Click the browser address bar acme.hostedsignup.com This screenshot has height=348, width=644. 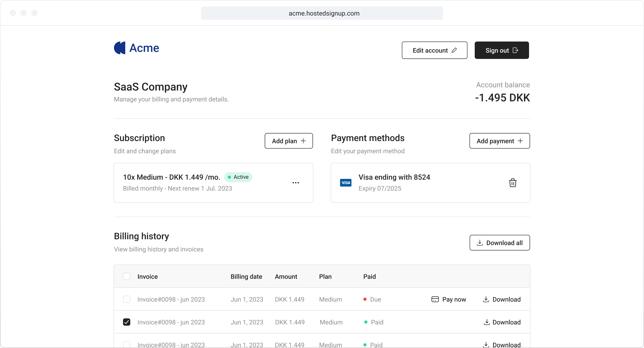point(322,13)
